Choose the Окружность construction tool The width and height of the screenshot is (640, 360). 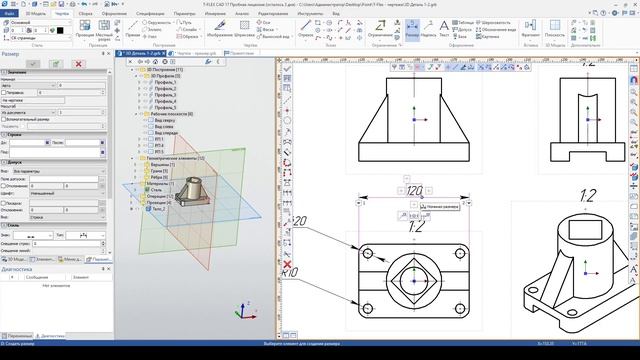(x=157, y=23)
